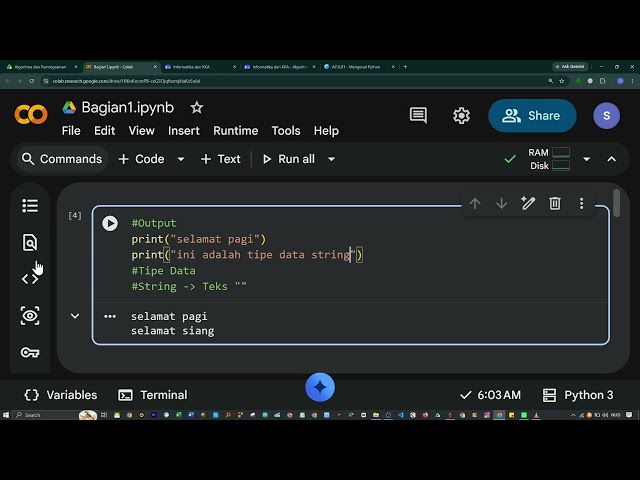This screenshot has height=480, width=640.
Task: Switch to the Algoritma dan Pemrograman tab
Action: click(40, 67)
